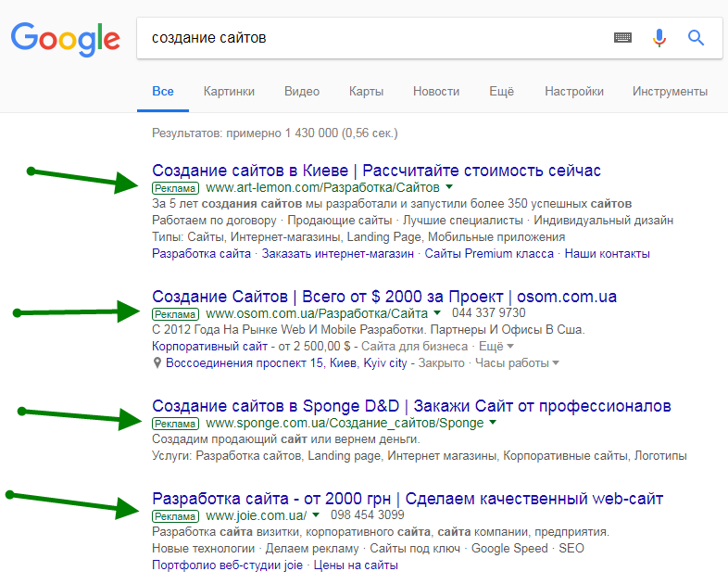Expand the Часы работы hours dropdown
Screen dimensions: 728x584
click(x=517, y=363)
